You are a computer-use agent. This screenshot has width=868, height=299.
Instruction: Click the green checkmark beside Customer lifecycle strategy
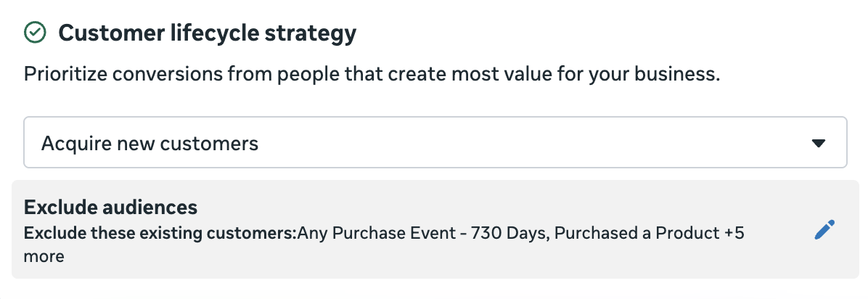click(x=36, y=33)
